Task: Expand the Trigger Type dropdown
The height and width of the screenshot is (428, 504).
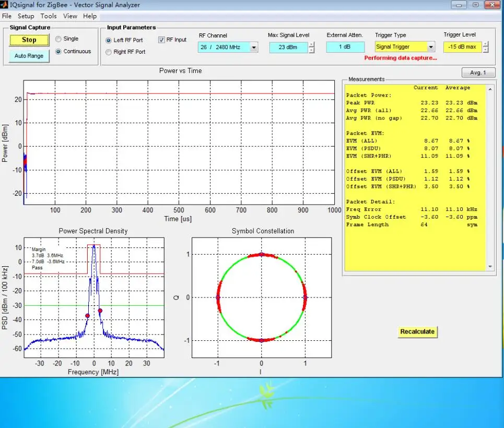Action: tap(431, 47)
